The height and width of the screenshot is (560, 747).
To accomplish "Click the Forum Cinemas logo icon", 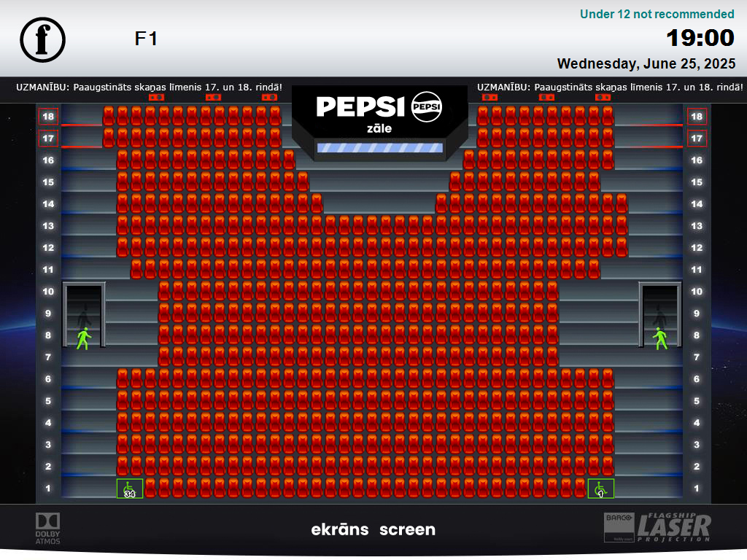I will (42, 40).
